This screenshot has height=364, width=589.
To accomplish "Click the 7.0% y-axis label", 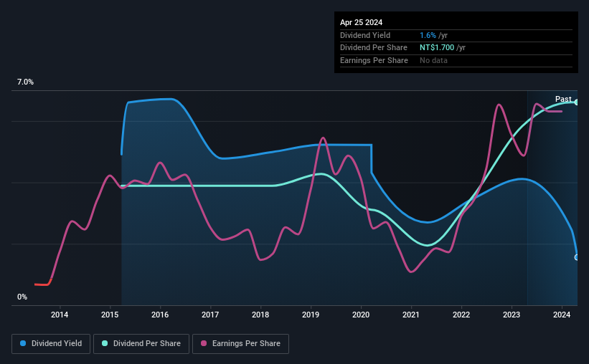I will click(25, 82).
